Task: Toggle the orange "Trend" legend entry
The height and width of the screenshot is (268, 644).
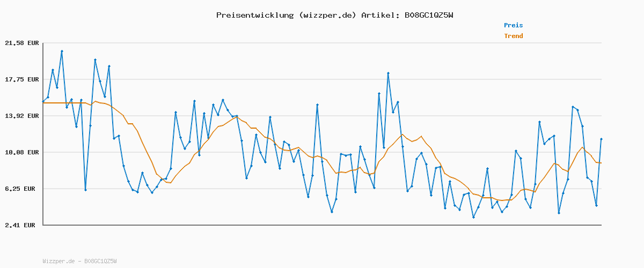Action: point(513,36)
